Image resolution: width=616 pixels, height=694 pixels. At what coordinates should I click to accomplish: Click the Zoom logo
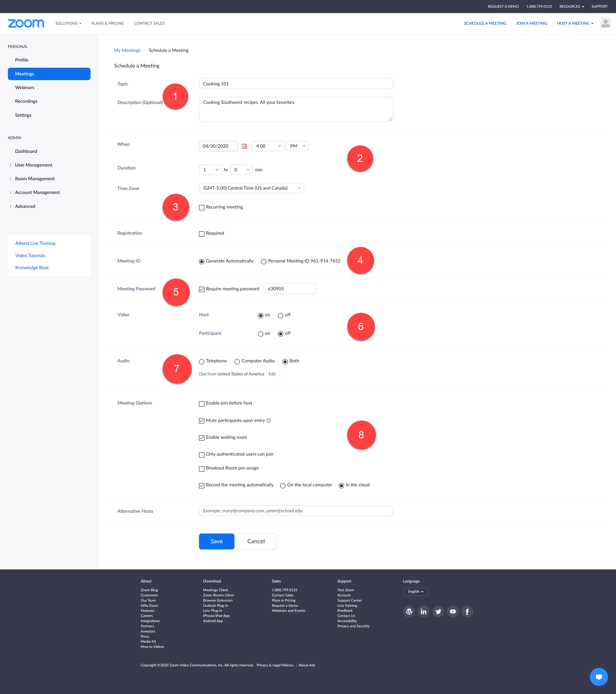pyautogui.click(x=26, y=23)
